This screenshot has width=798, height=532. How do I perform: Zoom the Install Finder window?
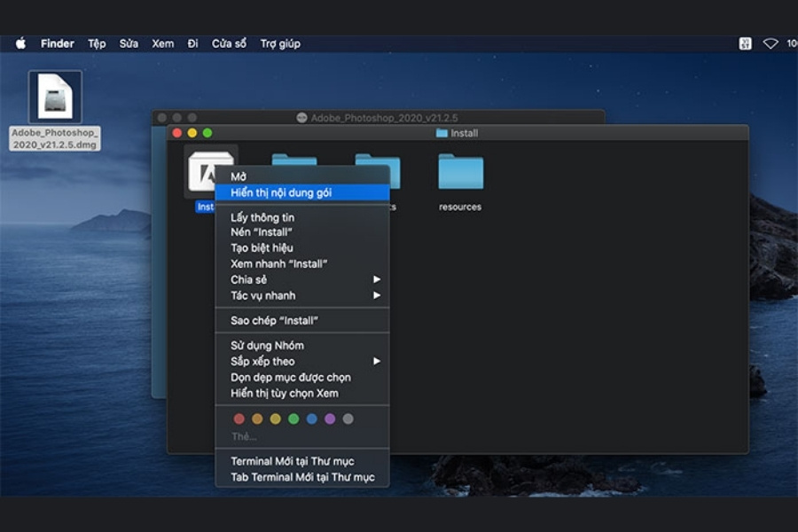click(x=207, y=133)
